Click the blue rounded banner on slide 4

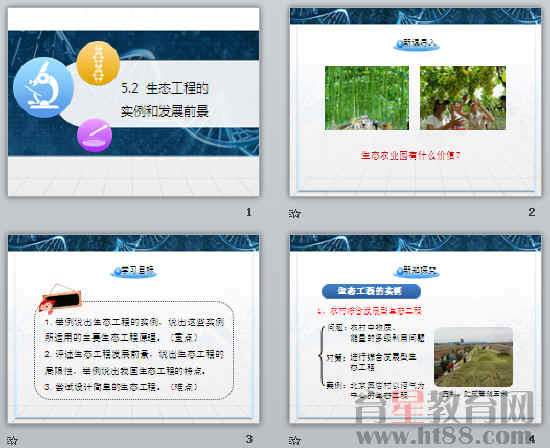click(371, 291)
